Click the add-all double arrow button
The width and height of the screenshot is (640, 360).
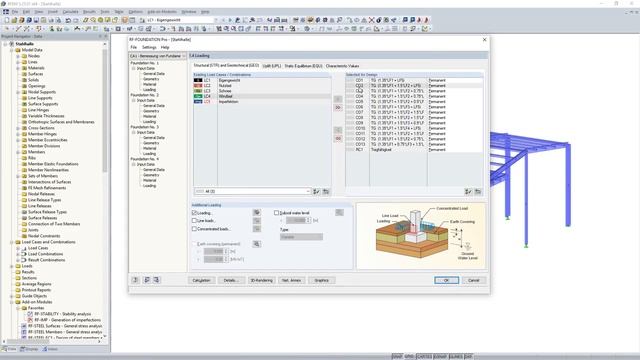[338, 107]
